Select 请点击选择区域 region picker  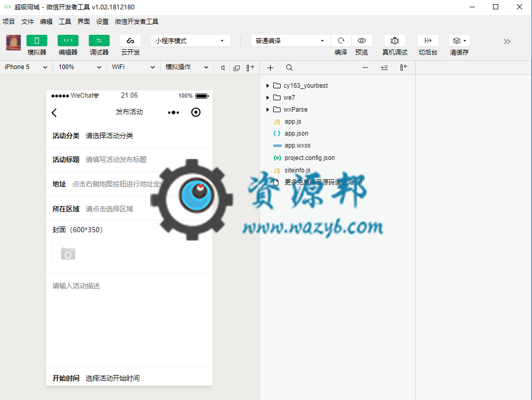pos(109,209)
